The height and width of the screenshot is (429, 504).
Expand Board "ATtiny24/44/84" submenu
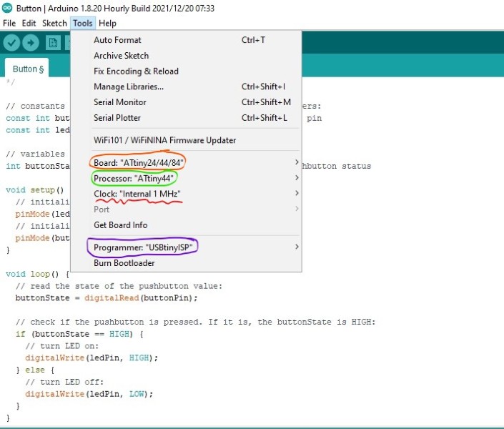pos(186,163)
